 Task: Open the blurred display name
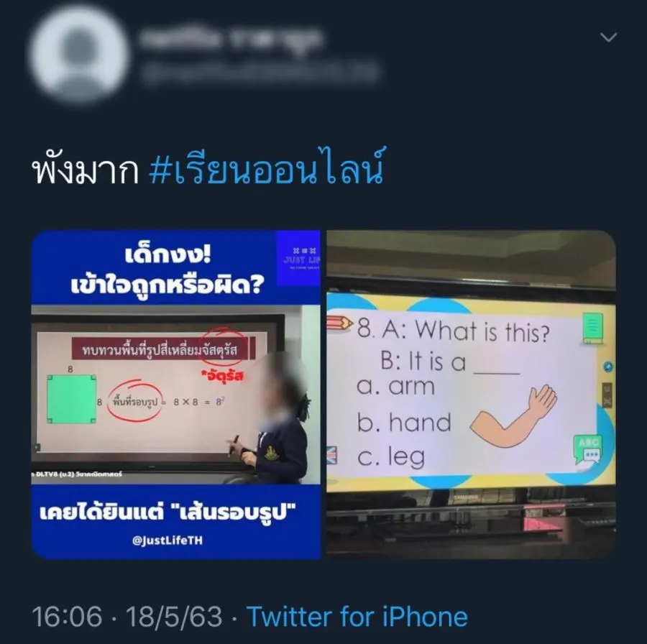(x=230, y=40)
